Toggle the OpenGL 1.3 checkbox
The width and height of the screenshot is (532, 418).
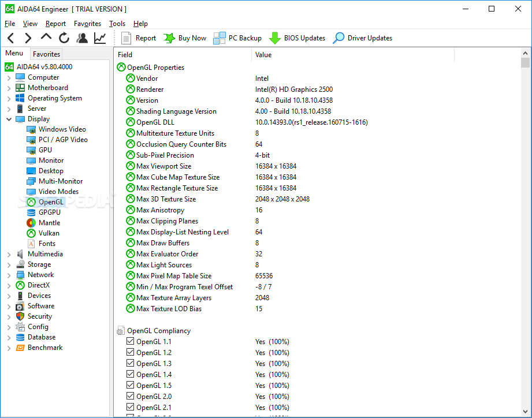click(x=131, y=363)
